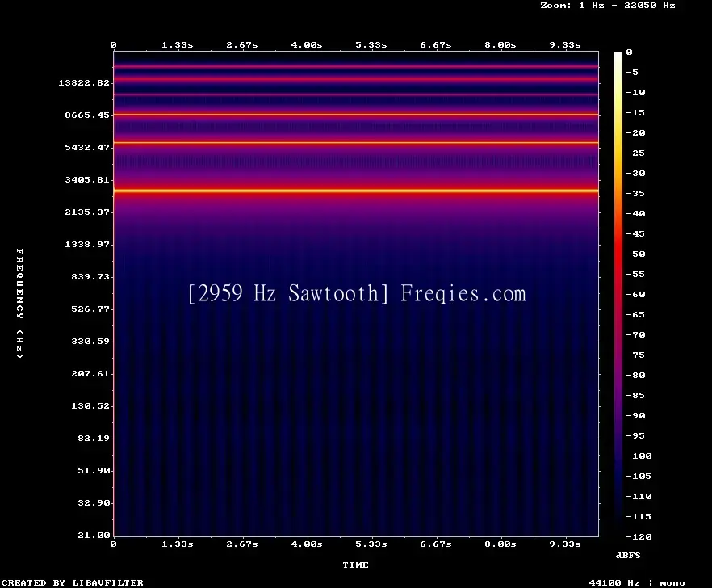Click the -120 value on dBFS scale
This screenshot has width=712, height=588.
pos(639,536)
